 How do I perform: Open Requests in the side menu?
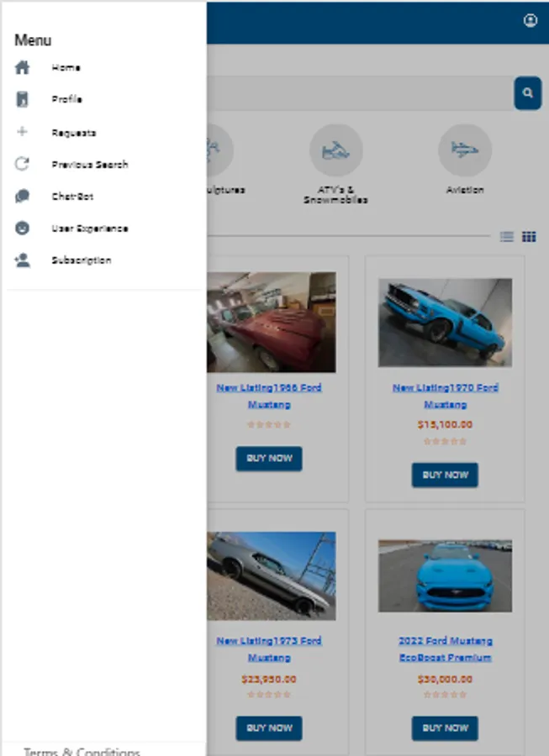[74, 133]
